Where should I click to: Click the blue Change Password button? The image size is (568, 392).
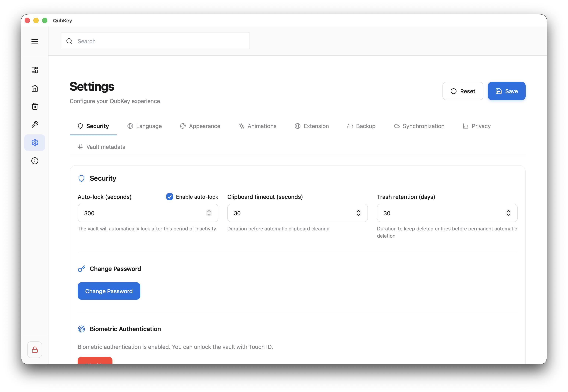coord(109,291)
